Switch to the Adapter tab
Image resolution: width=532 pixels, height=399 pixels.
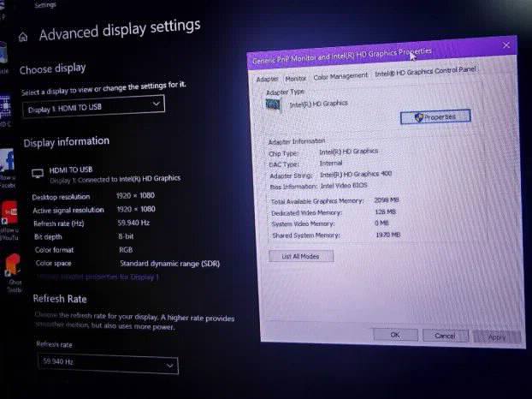267,79
